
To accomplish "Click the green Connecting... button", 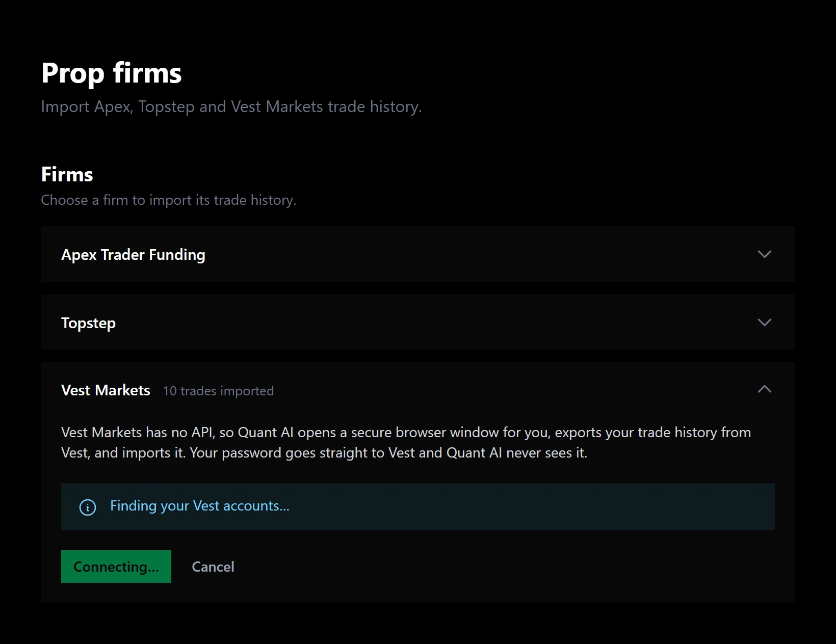I will click(116, 567).
